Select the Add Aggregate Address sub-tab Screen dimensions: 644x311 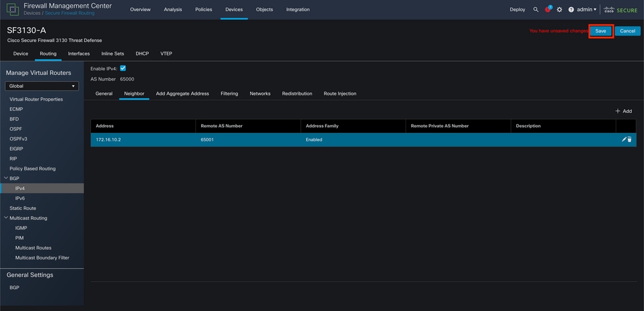tap(182, 94)
